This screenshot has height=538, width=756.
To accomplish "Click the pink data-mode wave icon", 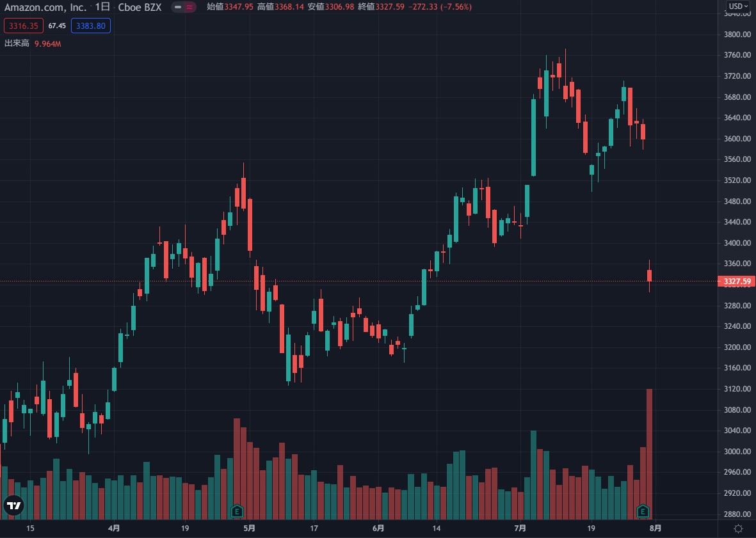I will point(189,7).
